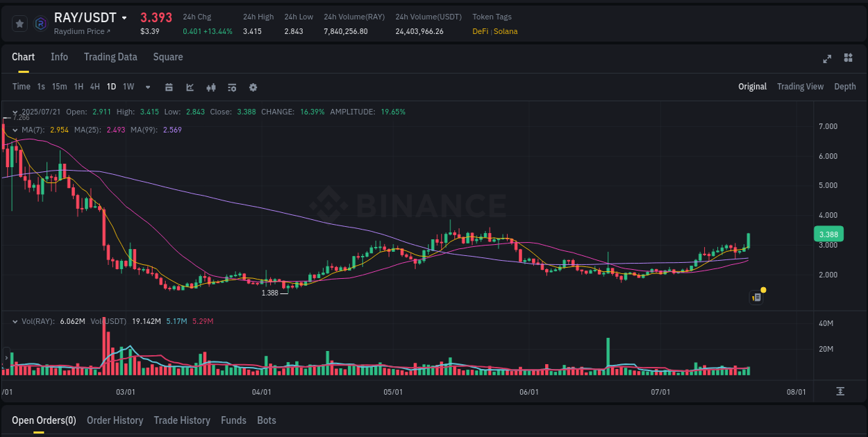Select the Solana token tag
The width and height of the screenshot is (868, 437).
pos(505,31)
